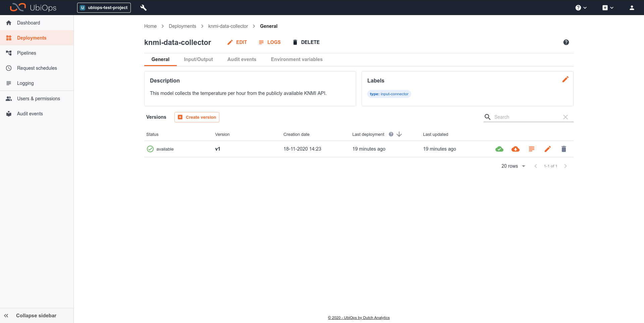Image resolution: width=644 pixels, height=323 pixels.
Task: Switch to the Input/Output tab
Action: [198, 59]
